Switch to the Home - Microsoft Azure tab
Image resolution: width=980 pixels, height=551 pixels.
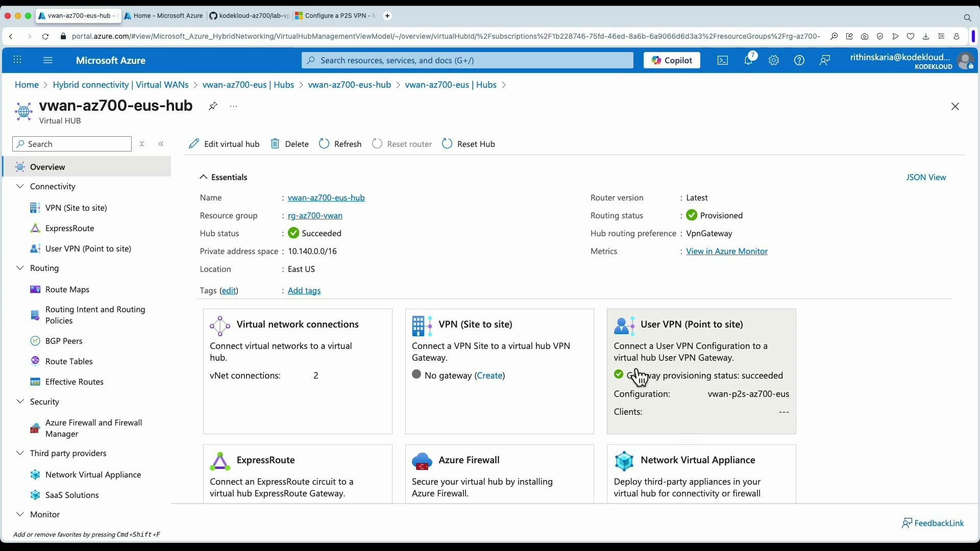tap(163, 16)
